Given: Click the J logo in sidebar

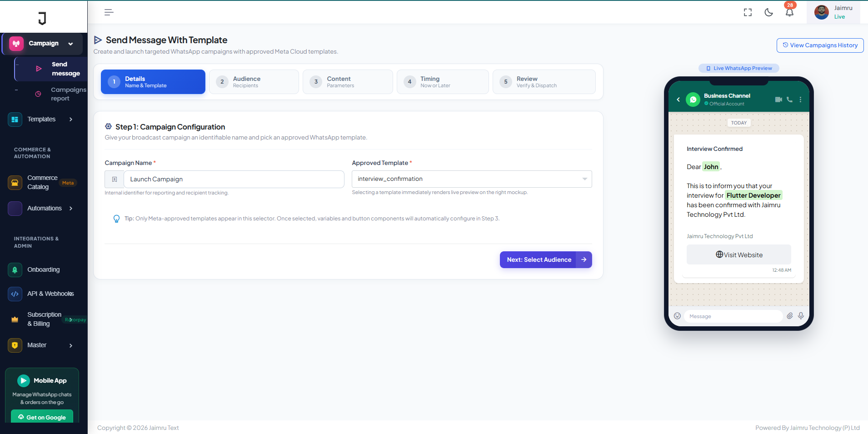Looking at the screenshot, I should tap(42, 18).
